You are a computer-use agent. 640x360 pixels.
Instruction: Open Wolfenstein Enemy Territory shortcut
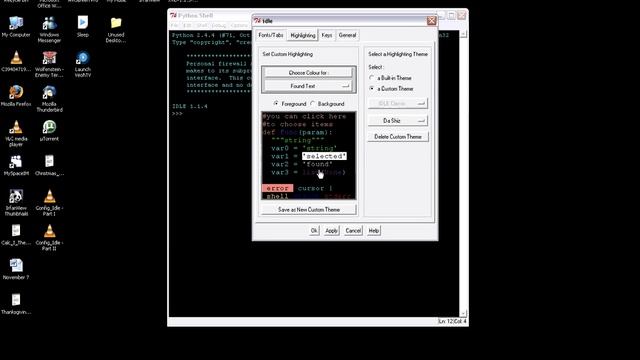click(49, 64)
